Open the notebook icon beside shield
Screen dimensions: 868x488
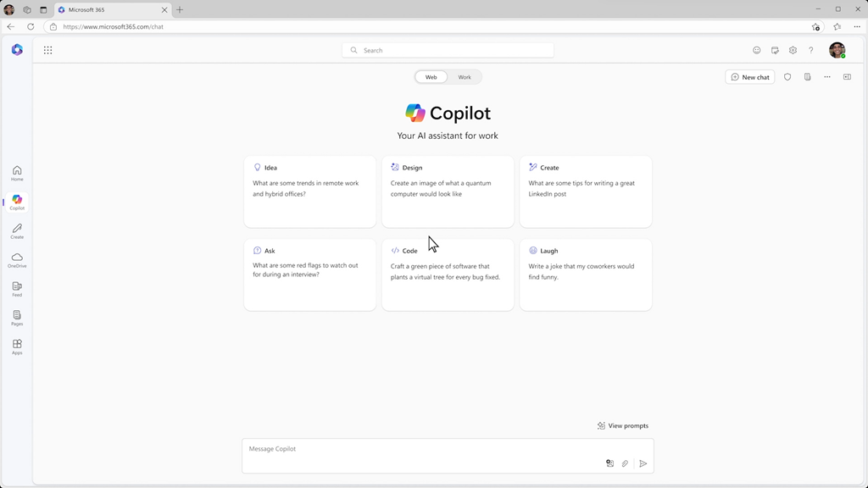[x=808, y=77]
